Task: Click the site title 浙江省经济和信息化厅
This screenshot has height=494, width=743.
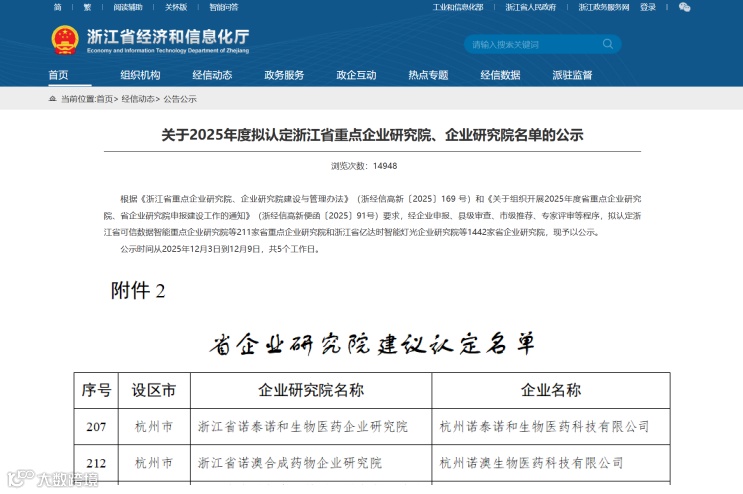Action: 168,36
